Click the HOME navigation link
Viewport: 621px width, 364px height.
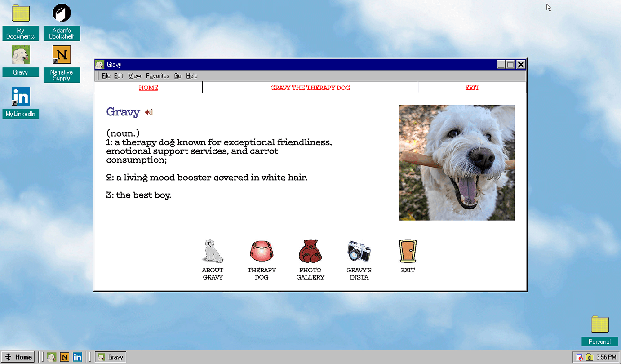pos(148,88)
